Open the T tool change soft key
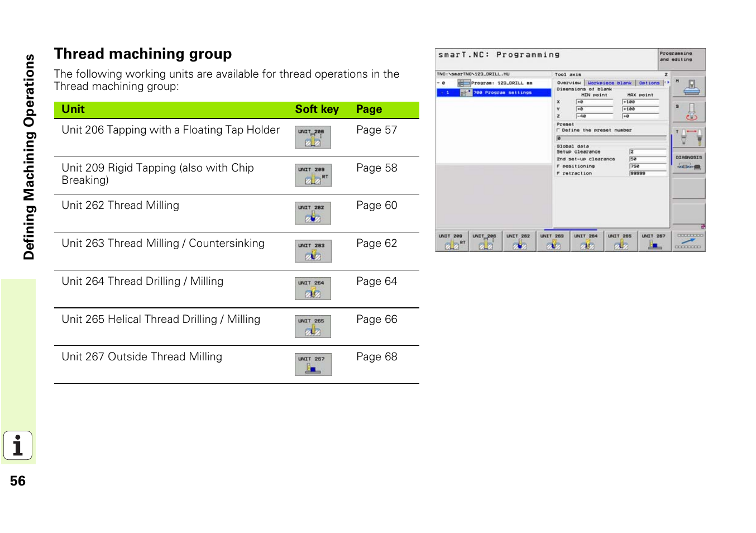 (x=689, y=137)
